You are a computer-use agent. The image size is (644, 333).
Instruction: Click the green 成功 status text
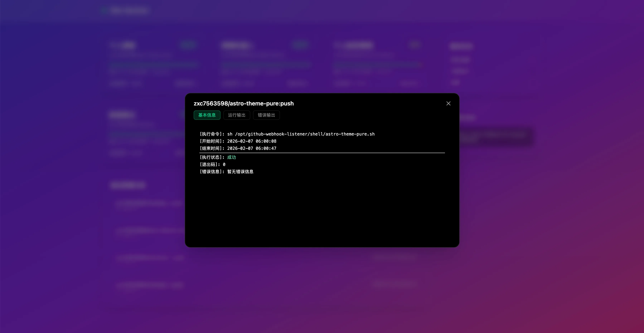(231, 157)
